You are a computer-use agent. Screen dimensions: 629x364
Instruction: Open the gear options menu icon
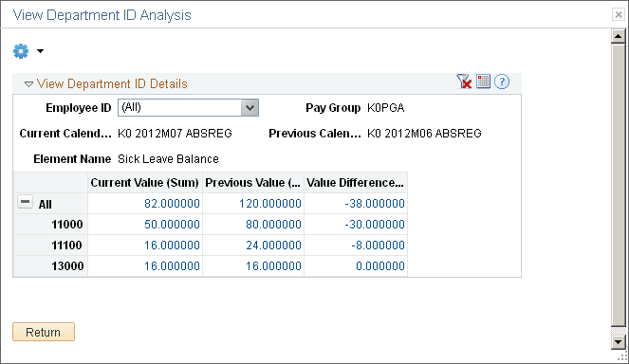click(x=21, y=51)
